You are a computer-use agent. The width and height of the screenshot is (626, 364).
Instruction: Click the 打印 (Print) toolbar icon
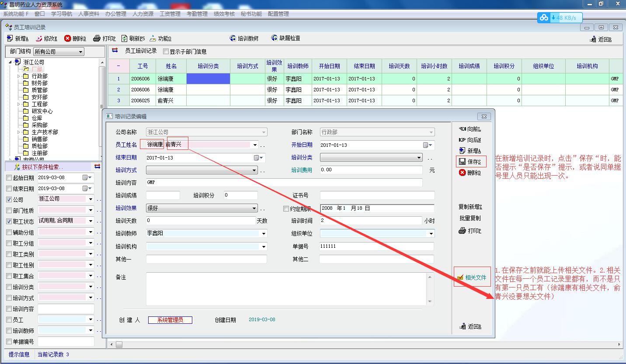(x=97, y=38)
